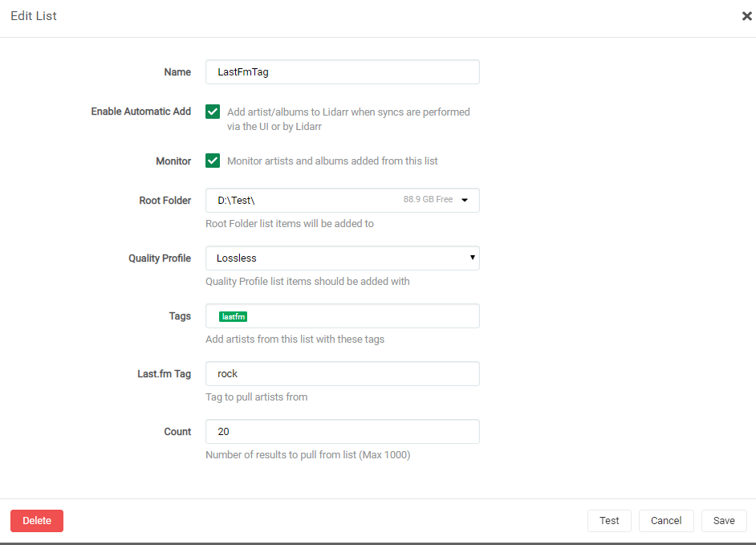Click the 88.9 GB Free text

click(428, 200)
